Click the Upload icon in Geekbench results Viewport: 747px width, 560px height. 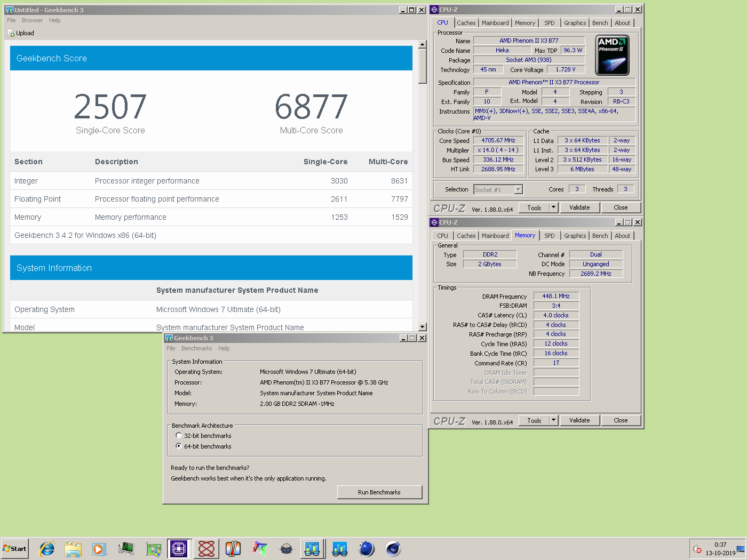point(11,33)
